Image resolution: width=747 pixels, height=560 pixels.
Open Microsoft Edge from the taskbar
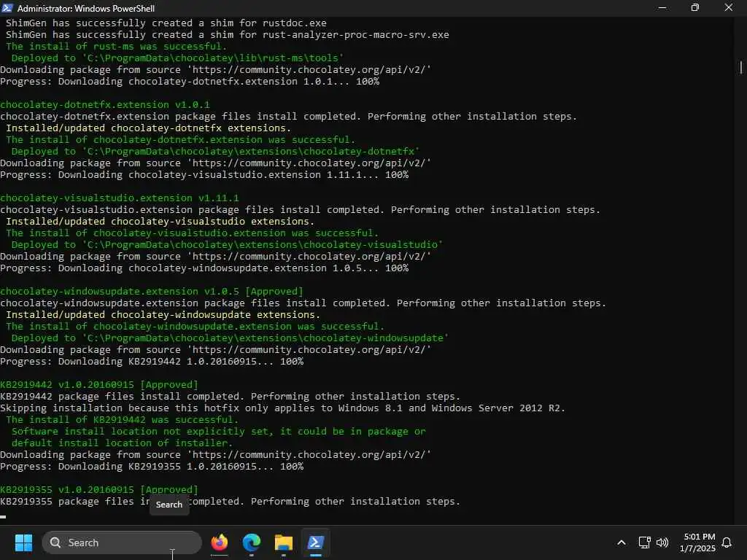pyautogui.click(x=251, y=542)
